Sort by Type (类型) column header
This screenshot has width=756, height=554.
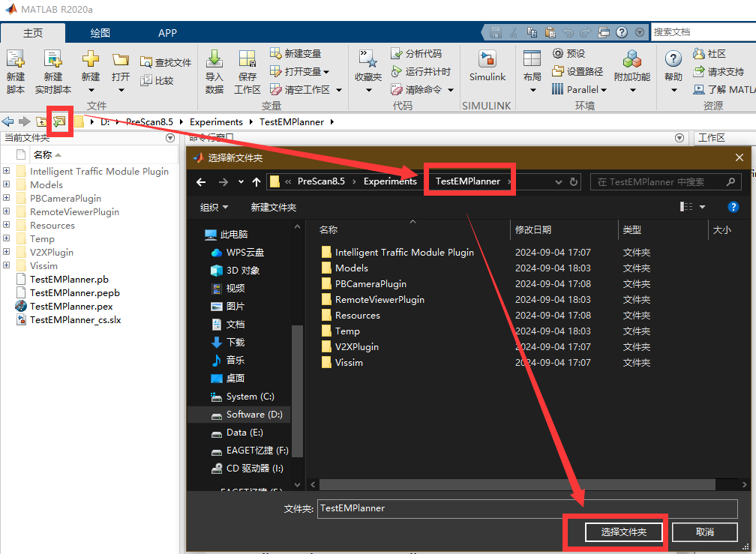click(x=631, y=230)
